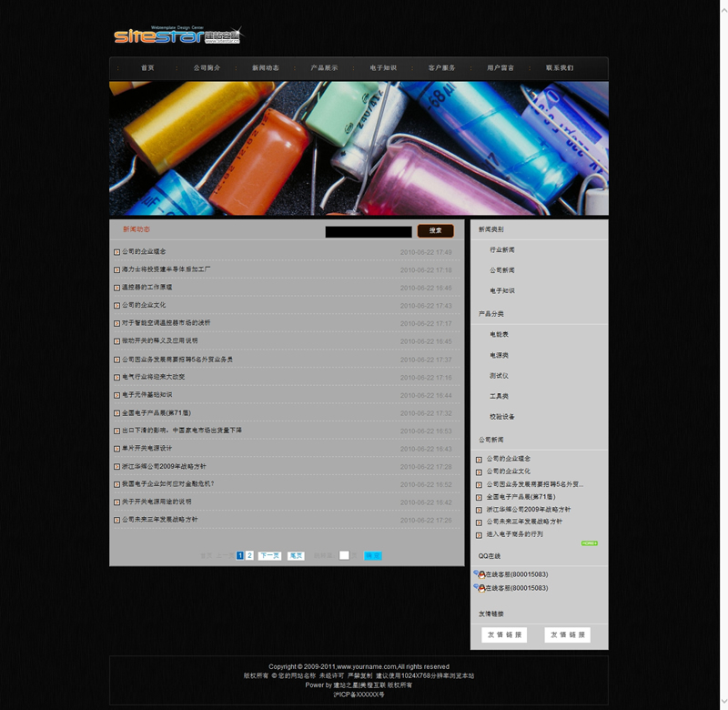Click the capacitor banner image
Image resolution: width=728 pixels, height=710 pixels.
pyautogui.click(x=359, y=148)
